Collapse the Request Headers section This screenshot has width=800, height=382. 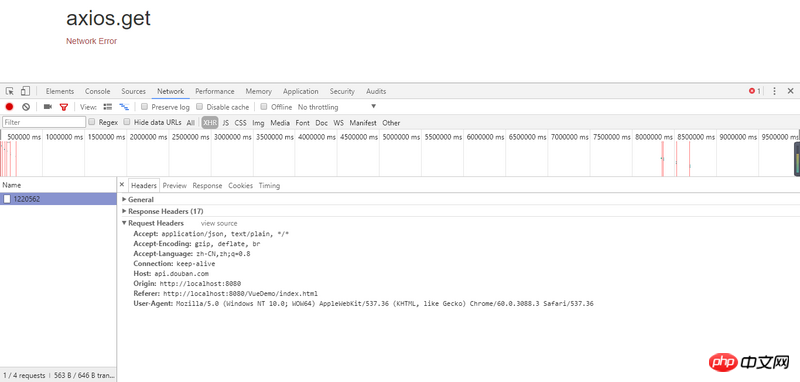tap(153, 223)
